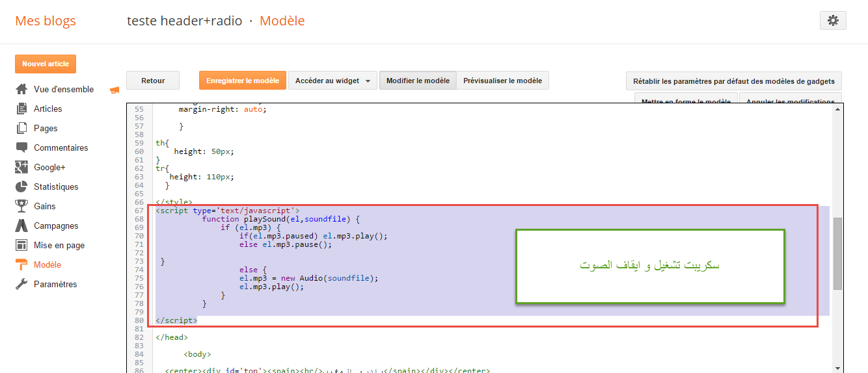The image size is (868, 373).
Task: Click the "<script type='text/javascript'>" line
Action: [228, 211]
